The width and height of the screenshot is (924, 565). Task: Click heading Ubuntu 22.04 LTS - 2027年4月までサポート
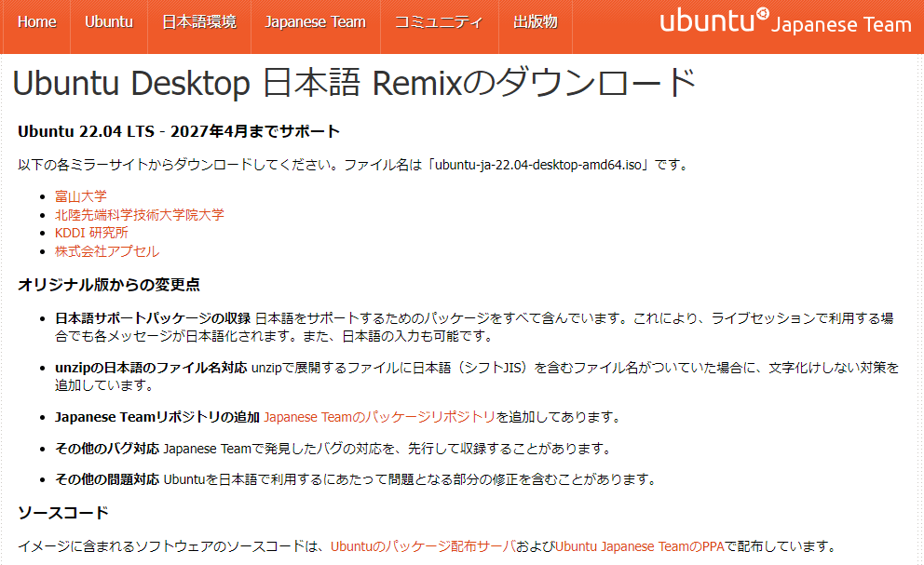click(179, 131)
